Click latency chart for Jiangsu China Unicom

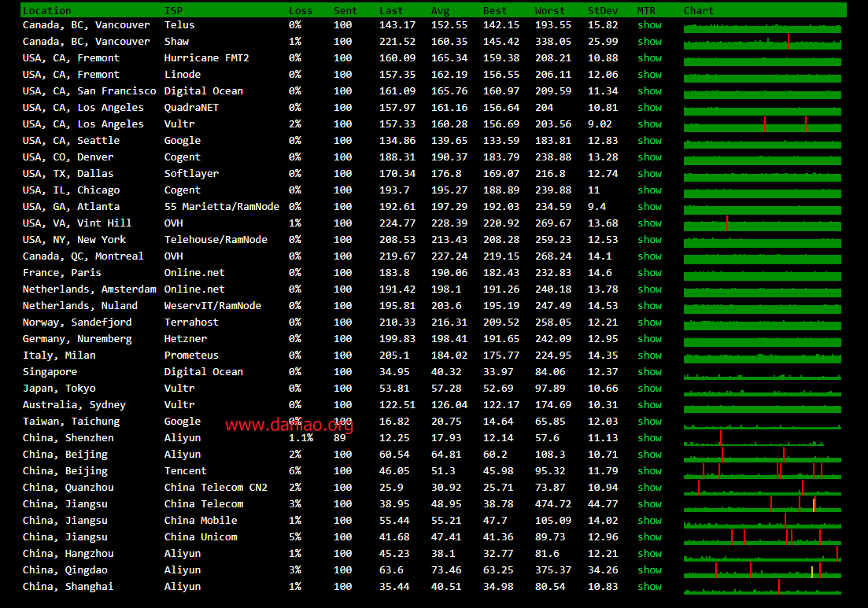pyautogui.click(x=763, y=537)
